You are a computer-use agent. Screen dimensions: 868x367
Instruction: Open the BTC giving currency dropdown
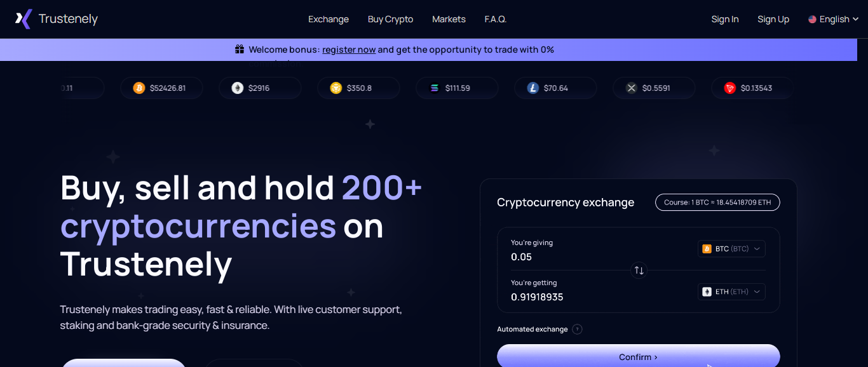pos(731,249)
